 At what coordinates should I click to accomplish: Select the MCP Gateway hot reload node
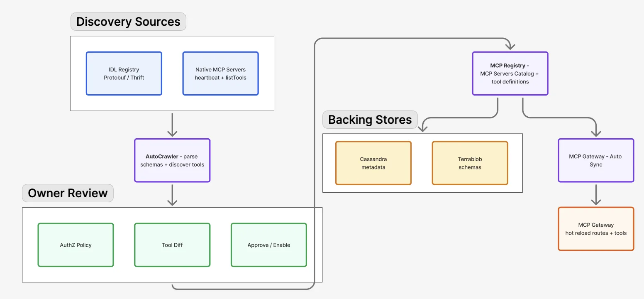[596, 229]
